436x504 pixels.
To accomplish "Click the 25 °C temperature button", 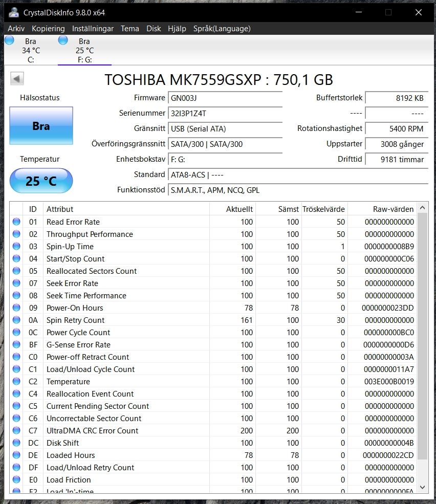I will click(41, 181).
